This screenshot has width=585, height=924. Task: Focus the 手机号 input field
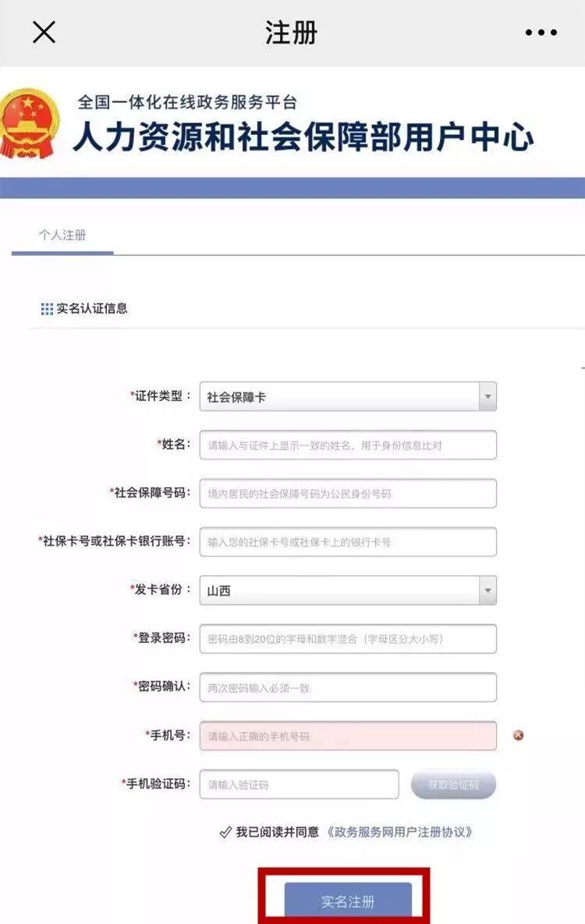(x=348, y=735)
